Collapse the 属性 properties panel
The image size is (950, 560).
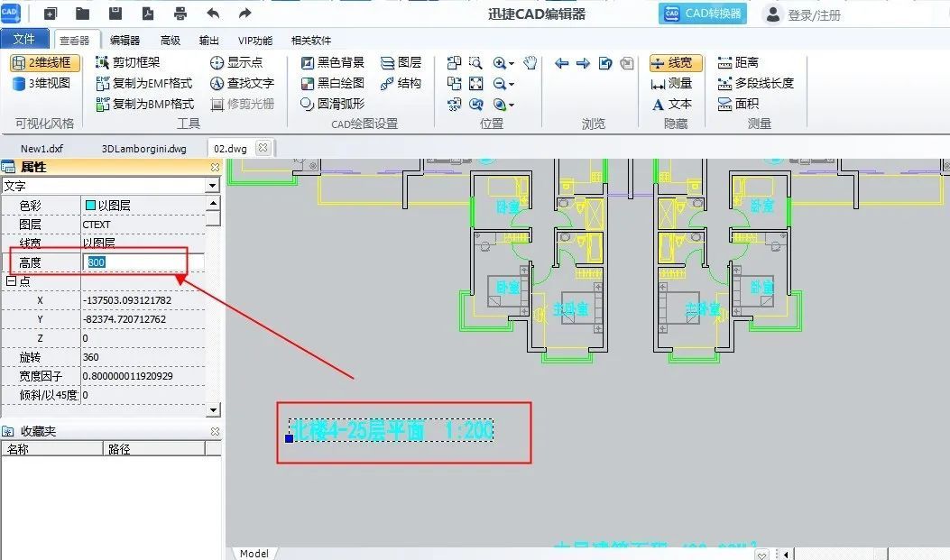[214, 167]
